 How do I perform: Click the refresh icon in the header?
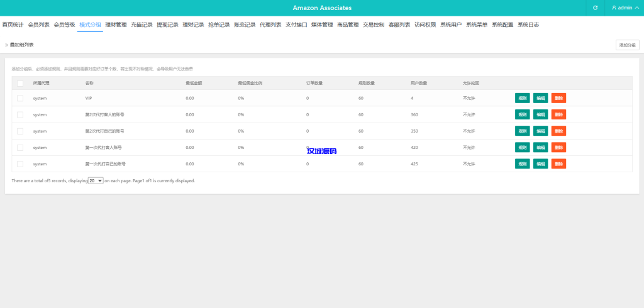pos(596,8)
